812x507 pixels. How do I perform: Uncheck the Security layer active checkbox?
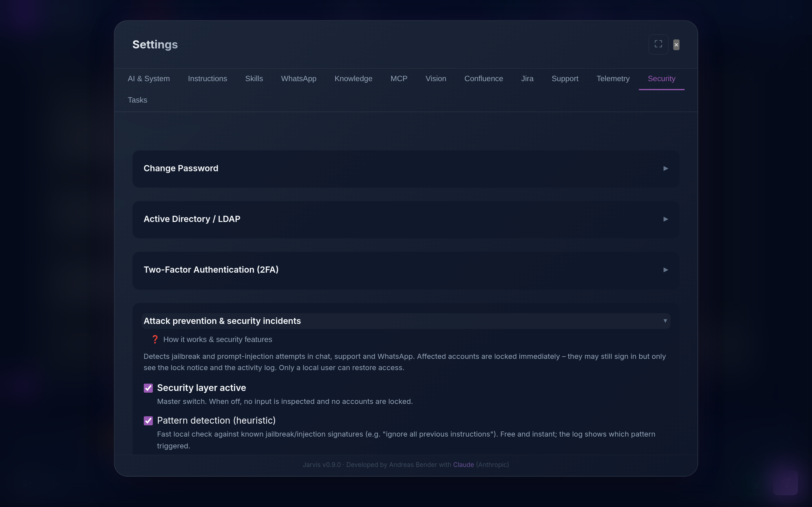click(x=148, y=388)
